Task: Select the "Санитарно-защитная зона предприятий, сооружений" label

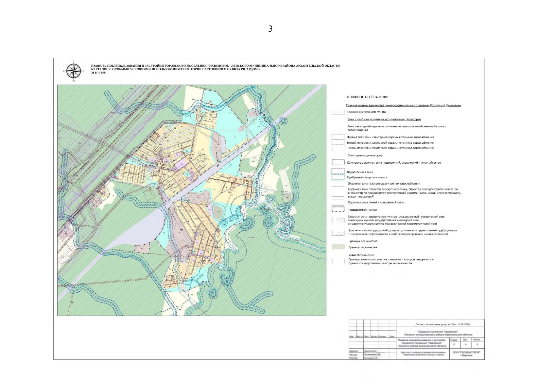Action: click(394, 163)
